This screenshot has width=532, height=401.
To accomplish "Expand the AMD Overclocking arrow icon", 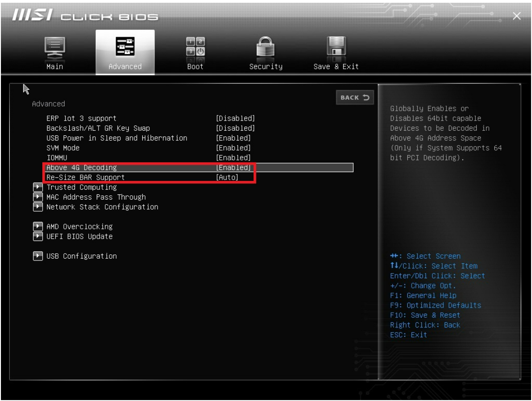I will click(x=38, y=227).
